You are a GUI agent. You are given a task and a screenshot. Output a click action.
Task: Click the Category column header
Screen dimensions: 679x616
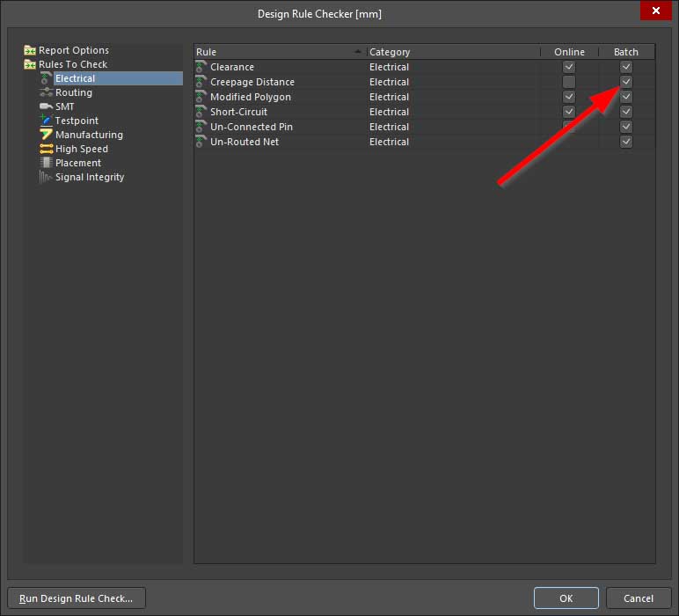click(x=452, y=52)
